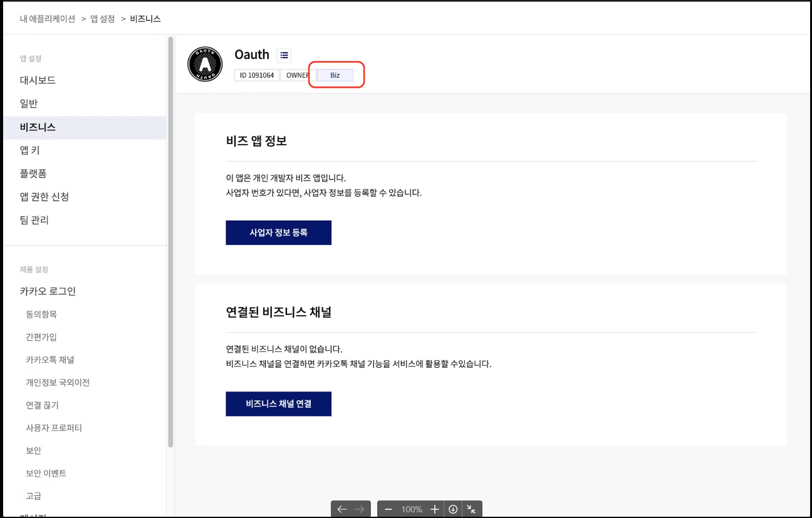Click the Biz badge
The width and height of the screenshot is (812, 518).
click(x=335, y=75)
